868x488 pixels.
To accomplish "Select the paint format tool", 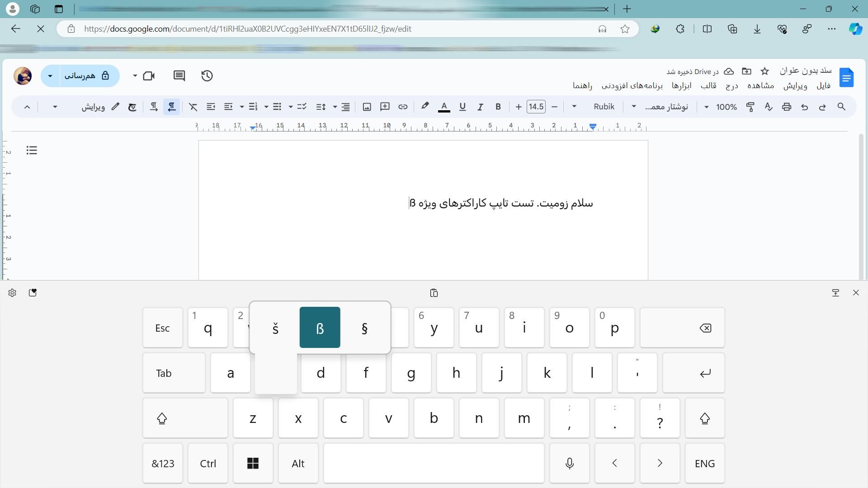I will tap(750, 107).
